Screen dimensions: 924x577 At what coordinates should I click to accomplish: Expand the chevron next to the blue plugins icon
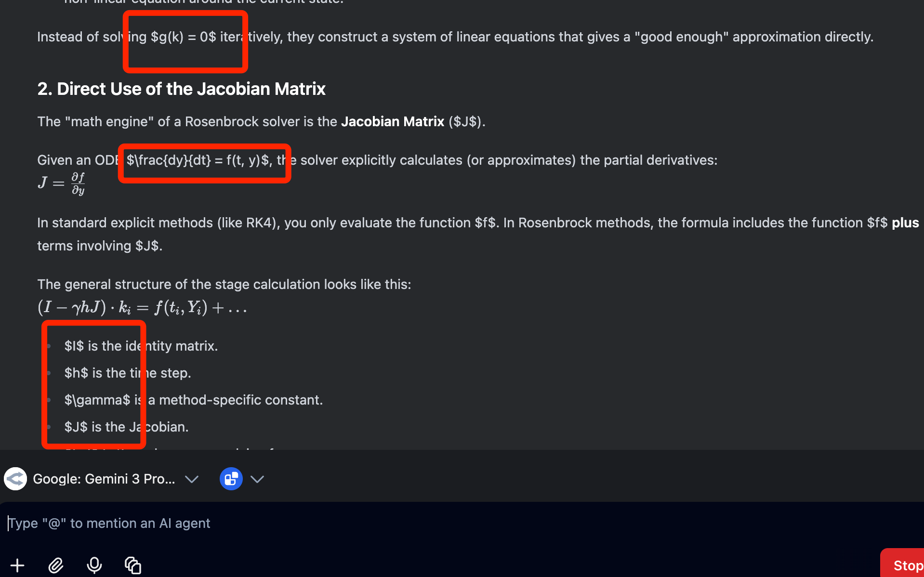click(x=257, y=479)
